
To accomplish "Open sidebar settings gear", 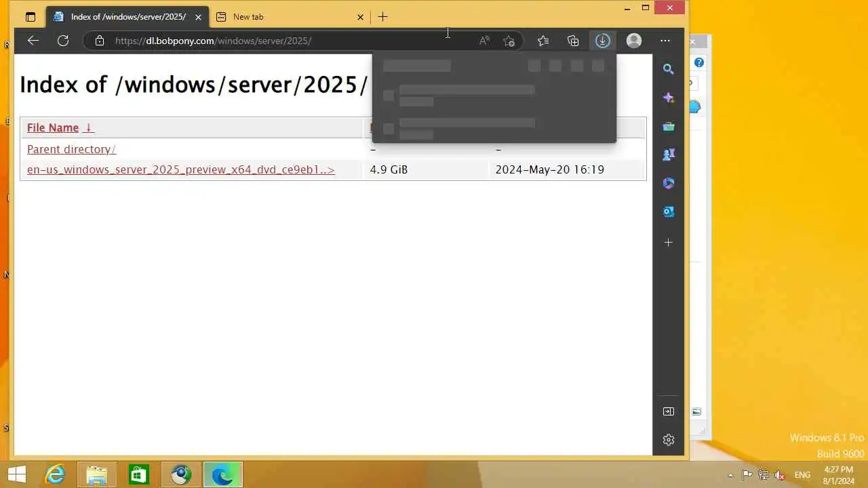I will click(669, 440).
